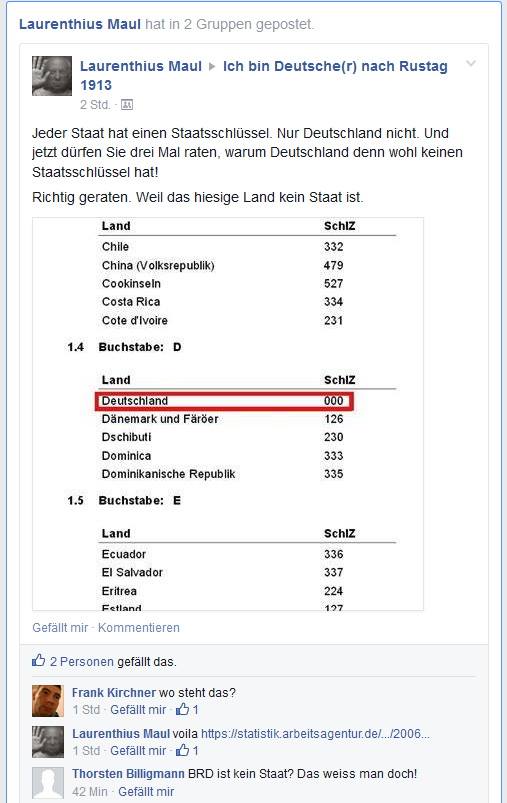Open Thorsten Billigmann's profile name link

(128, 773)
